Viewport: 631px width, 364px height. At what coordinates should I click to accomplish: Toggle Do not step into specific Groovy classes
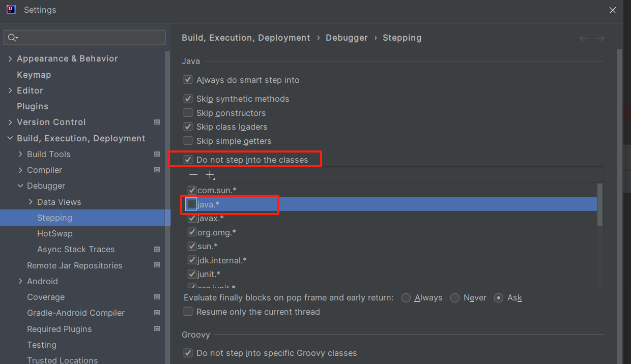tap(188, 353)
